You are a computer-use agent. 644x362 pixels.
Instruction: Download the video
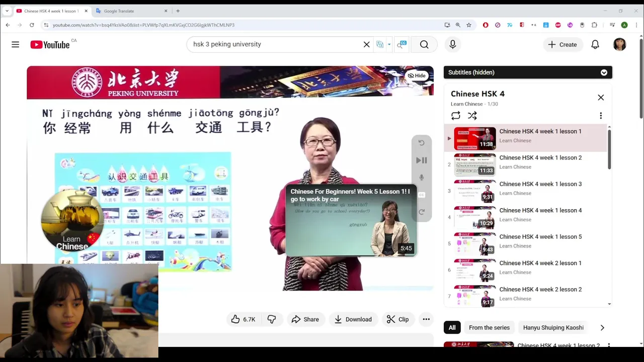coord(353,319)
